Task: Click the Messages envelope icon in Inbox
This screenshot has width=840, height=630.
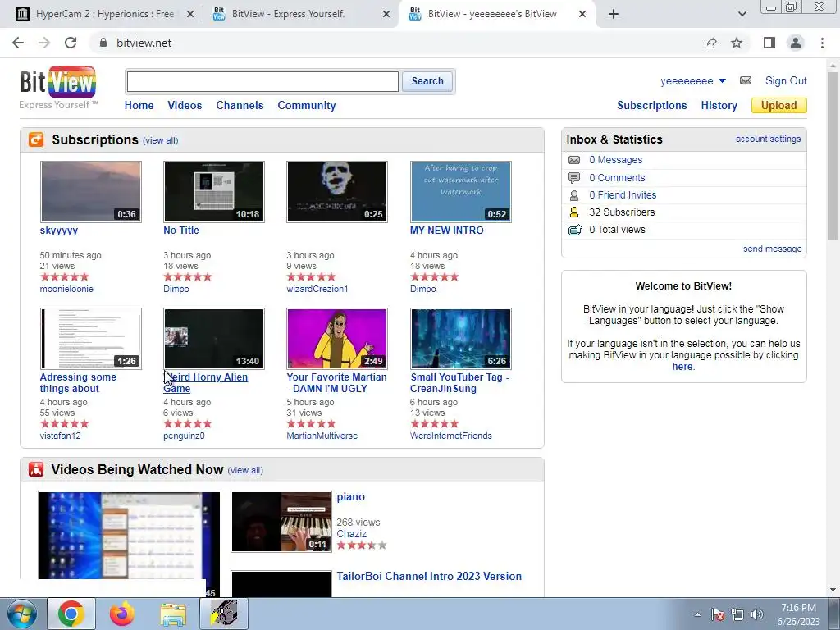Action: pyautogui.click(x=574, y=160)
